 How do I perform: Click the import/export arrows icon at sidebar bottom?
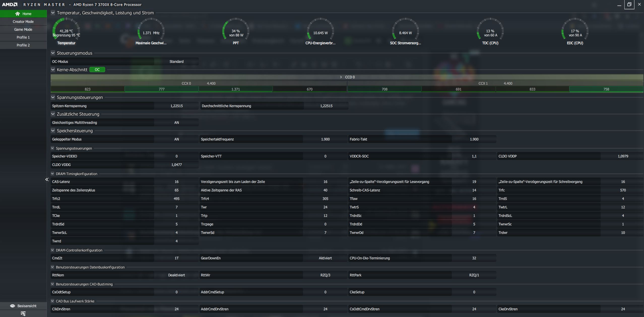[23, 313]
